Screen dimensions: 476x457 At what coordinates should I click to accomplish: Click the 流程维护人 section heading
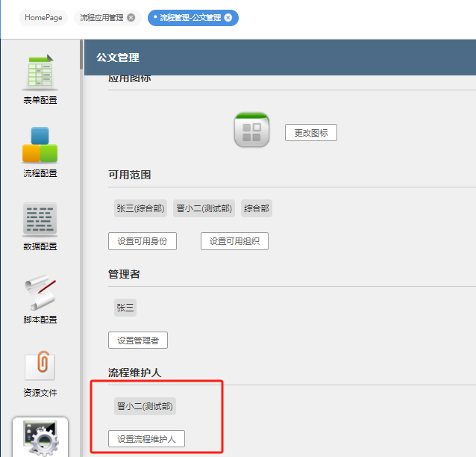coord(135,373)
